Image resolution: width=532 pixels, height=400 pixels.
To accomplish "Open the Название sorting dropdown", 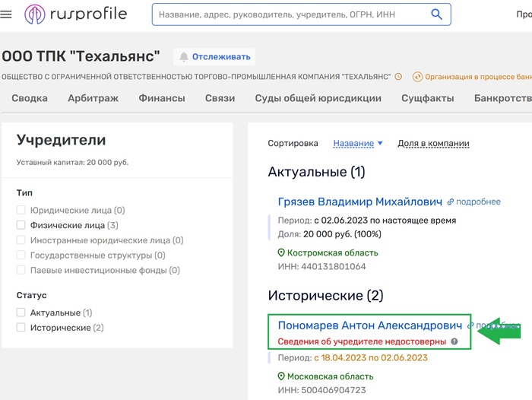I will (x=358, y=143).
